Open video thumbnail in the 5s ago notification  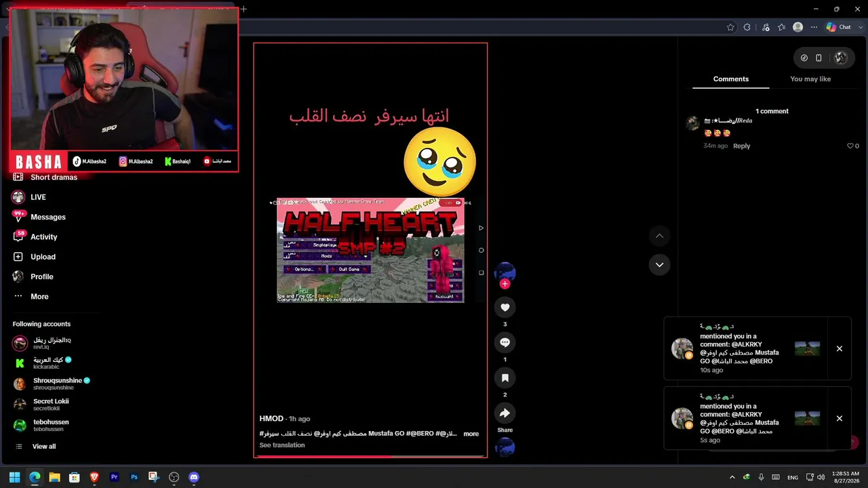[807, 418]
